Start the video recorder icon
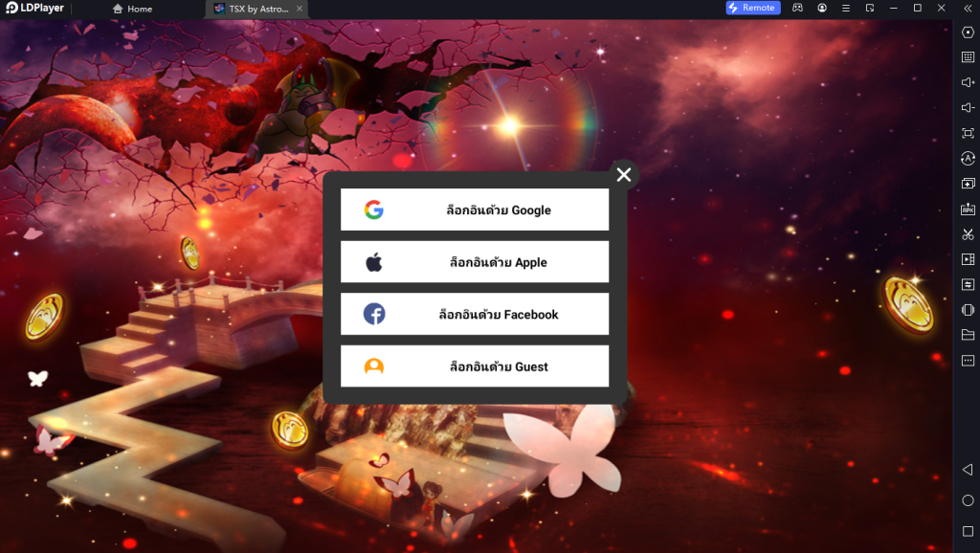The height and width of the screenshot is (553, 980). click(968, 259)
